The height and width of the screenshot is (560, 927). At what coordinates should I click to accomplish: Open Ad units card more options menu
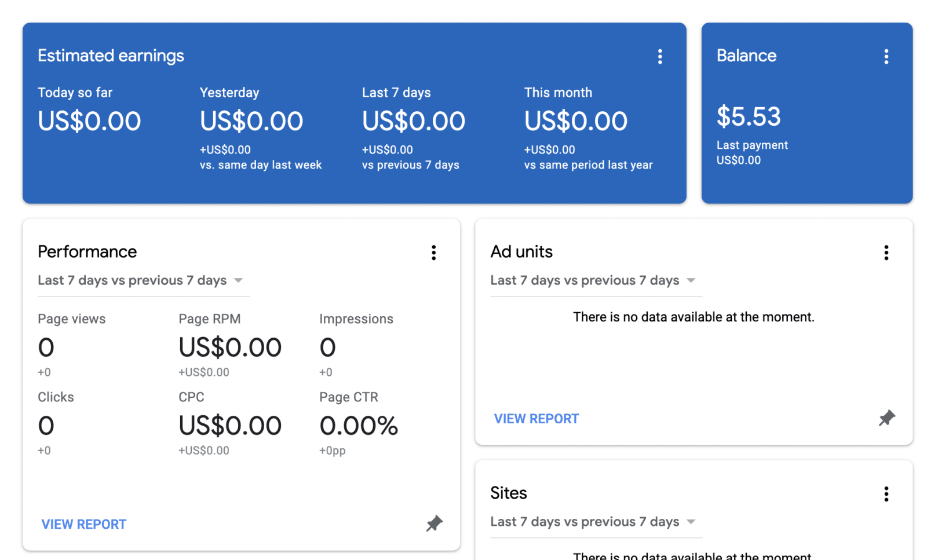886,252
